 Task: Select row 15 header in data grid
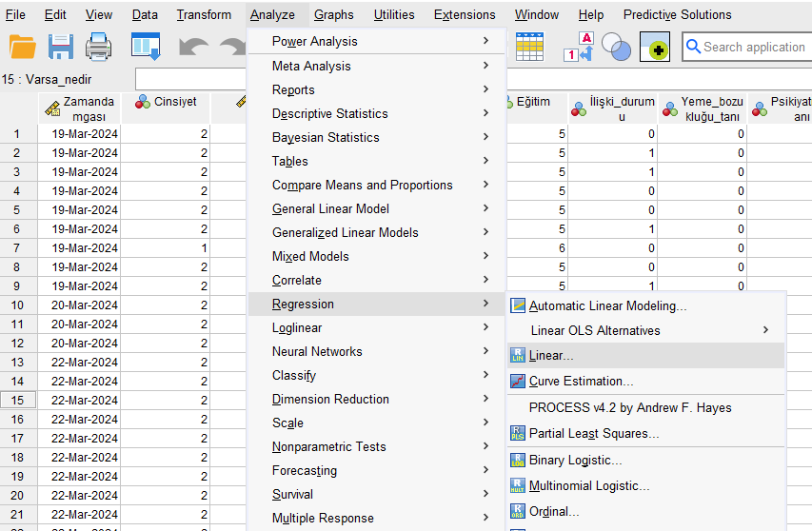click(x=17, y=400)
